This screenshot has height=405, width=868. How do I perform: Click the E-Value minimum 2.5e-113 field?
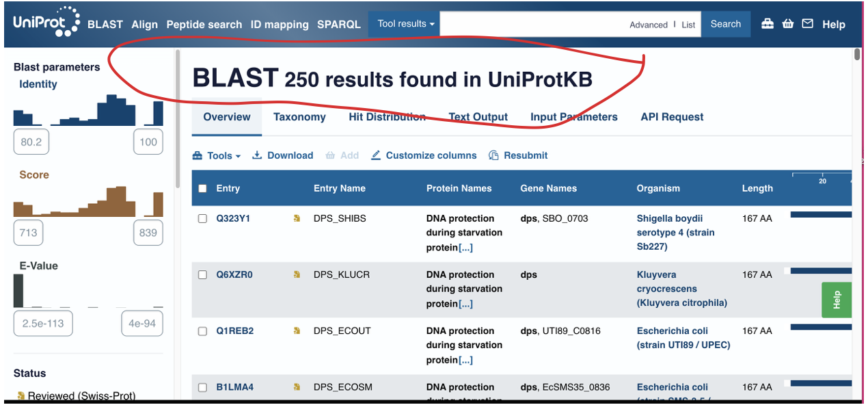pyautogui.click(x=43, y=324)
